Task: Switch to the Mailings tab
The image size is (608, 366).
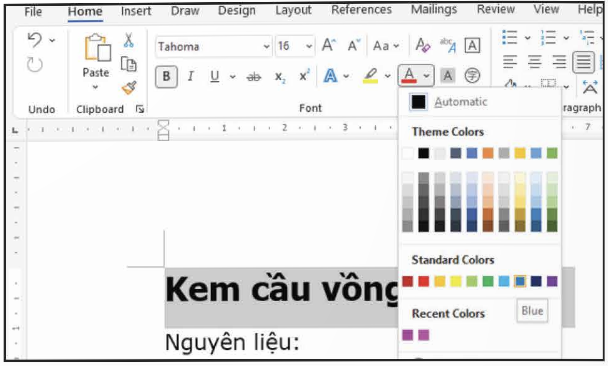Action: pos(434,9)
